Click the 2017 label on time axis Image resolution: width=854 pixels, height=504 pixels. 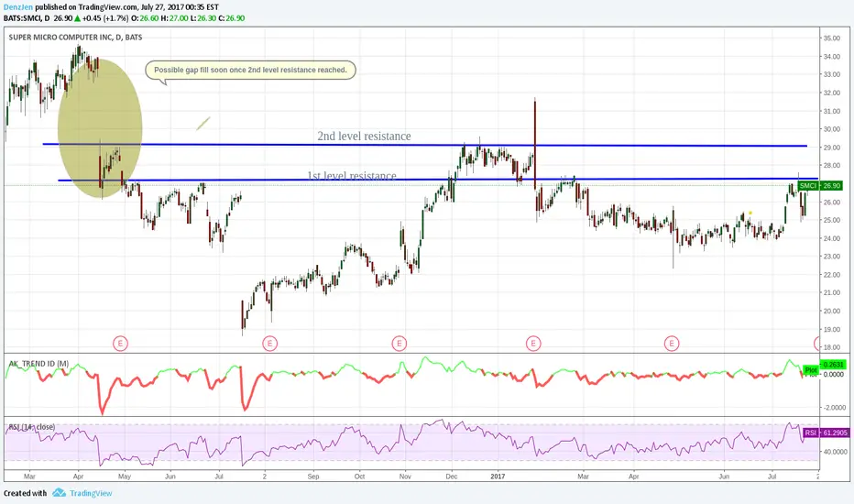(498, 477)
